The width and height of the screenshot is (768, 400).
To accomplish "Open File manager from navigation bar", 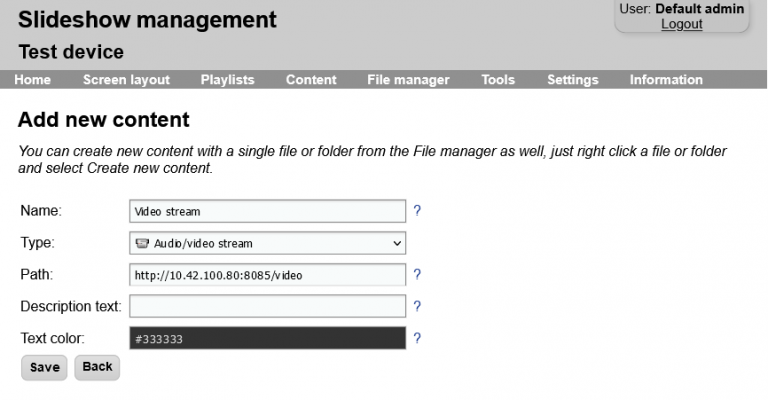I will pyautogui.click(x=408, y=80).
